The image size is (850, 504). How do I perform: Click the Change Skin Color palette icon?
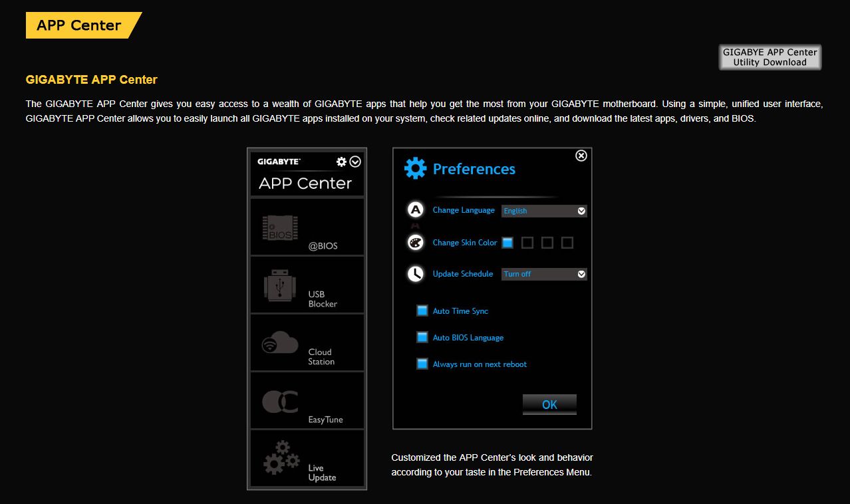tap(416, 243)
